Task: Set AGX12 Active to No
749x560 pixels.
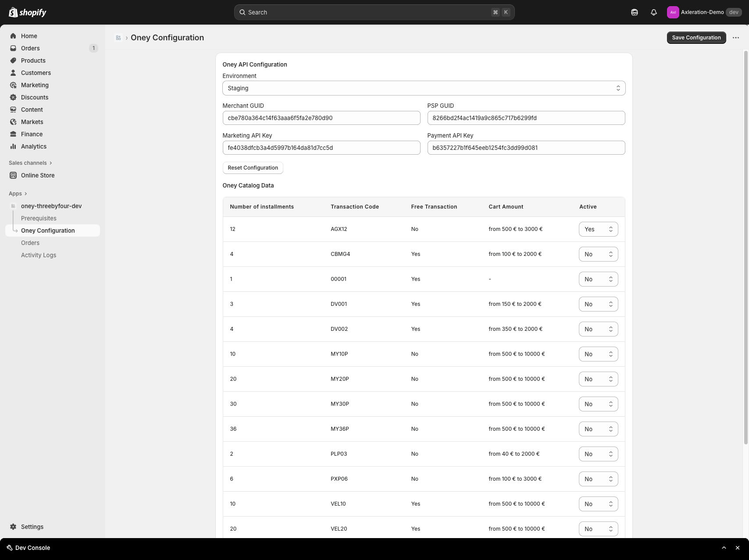Action: (x=598, y=229)
